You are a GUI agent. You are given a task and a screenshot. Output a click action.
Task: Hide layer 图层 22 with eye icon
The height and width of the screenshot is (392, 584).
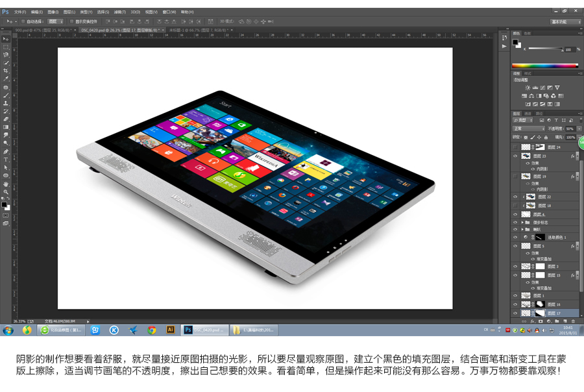pos(515,197)
